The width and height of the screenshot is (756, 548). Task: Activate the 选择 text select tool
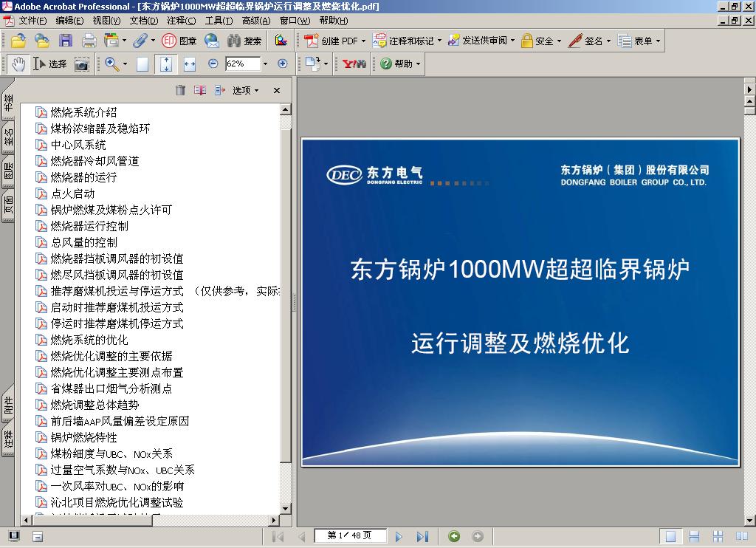[50, 64]
